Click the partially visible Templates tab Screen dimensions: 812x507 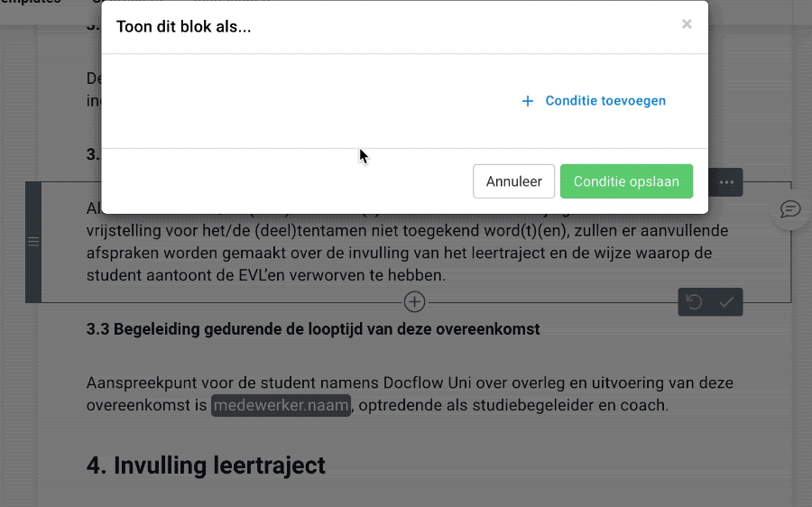[32, 3]
